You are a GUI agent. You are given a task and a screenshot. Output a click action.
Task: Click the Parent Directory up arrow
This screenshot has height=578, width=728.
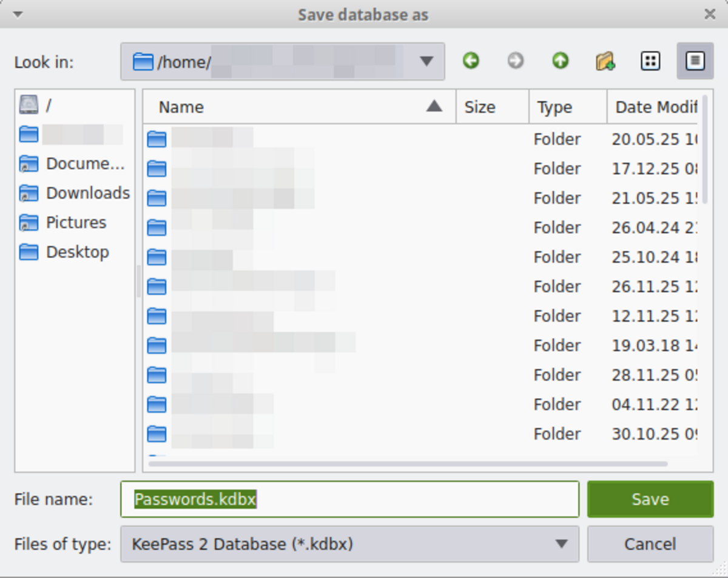click(x=560, y=61)
